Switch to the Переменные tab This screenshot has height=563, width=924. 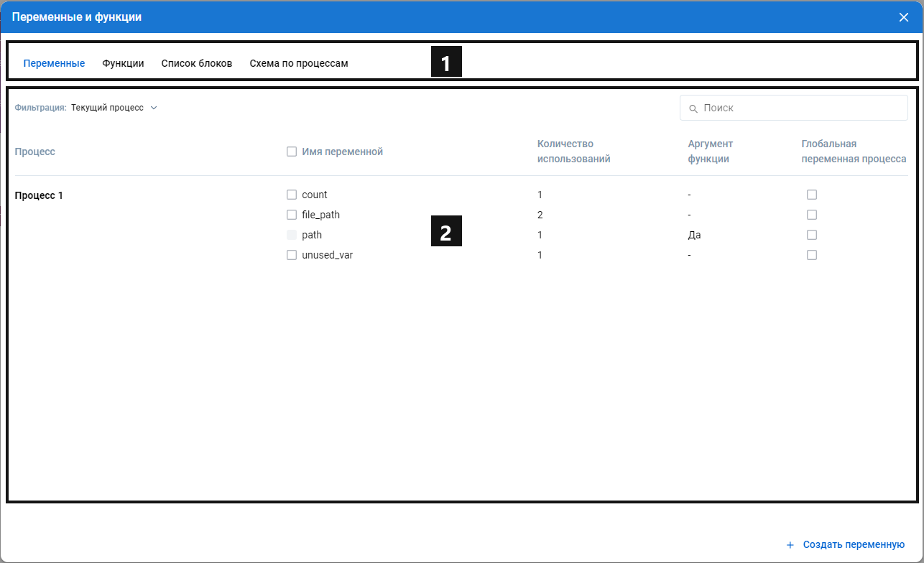[54, 63]
